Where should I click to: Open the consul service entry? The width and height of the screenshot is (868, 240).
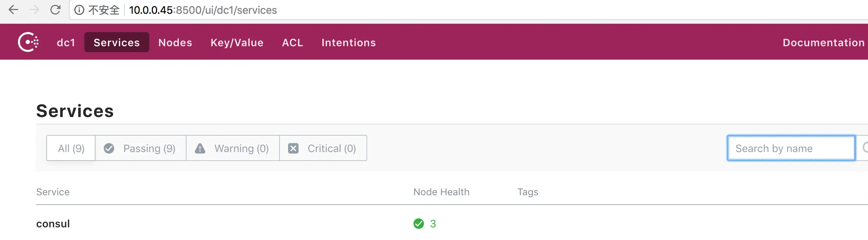53,224
